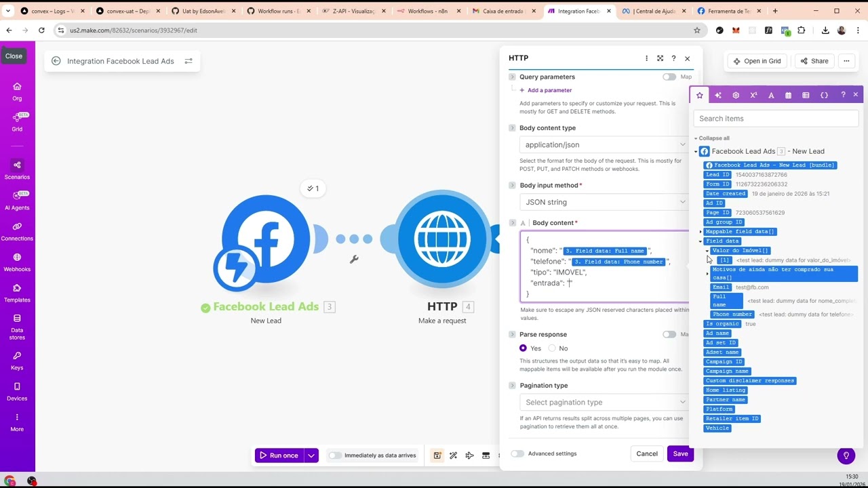This screenshot has width=868, height=488.
Task: Expand HTTP panel to fullscreen
Action: [x=660, y=58]
